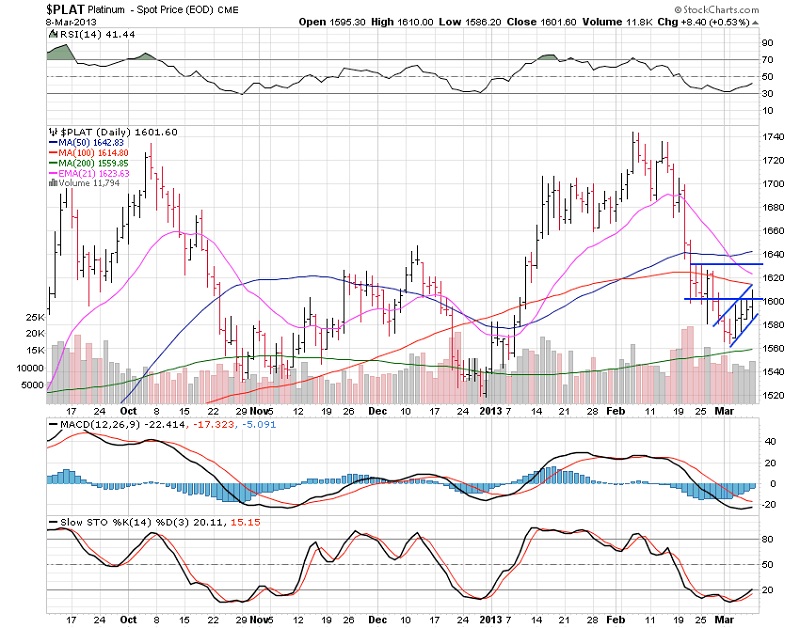Click the 8-Mar-2013 date label
Image resolution: width=800 pixels, height=628 pixels.
click(71, 22)
